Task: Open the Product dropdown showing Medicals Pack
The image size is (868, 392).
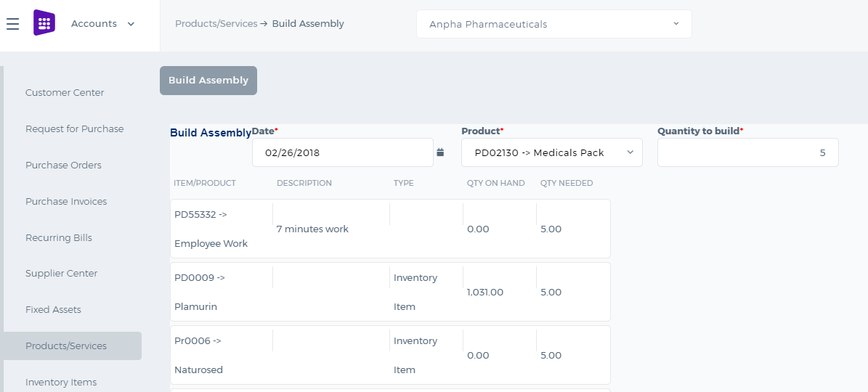Action: click(x=552, y=152)
